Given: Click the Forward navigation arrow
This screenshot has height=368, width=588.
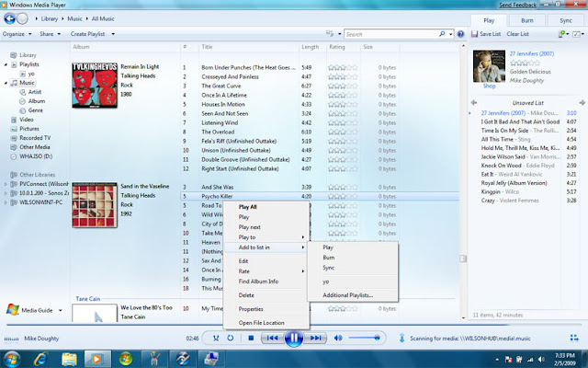Looking at the screenshot, I should pyautogui.click(x=22, y=18).
